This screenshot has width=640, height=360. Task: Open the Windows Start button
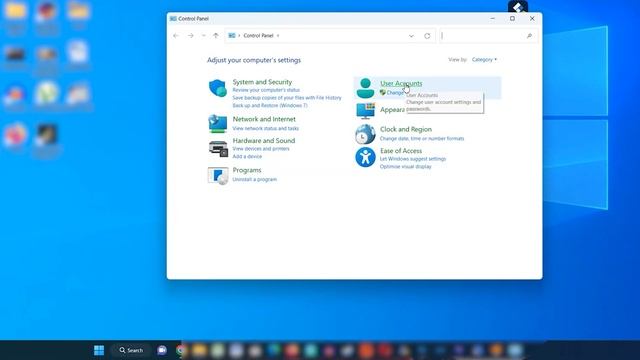tap(99, 350)
